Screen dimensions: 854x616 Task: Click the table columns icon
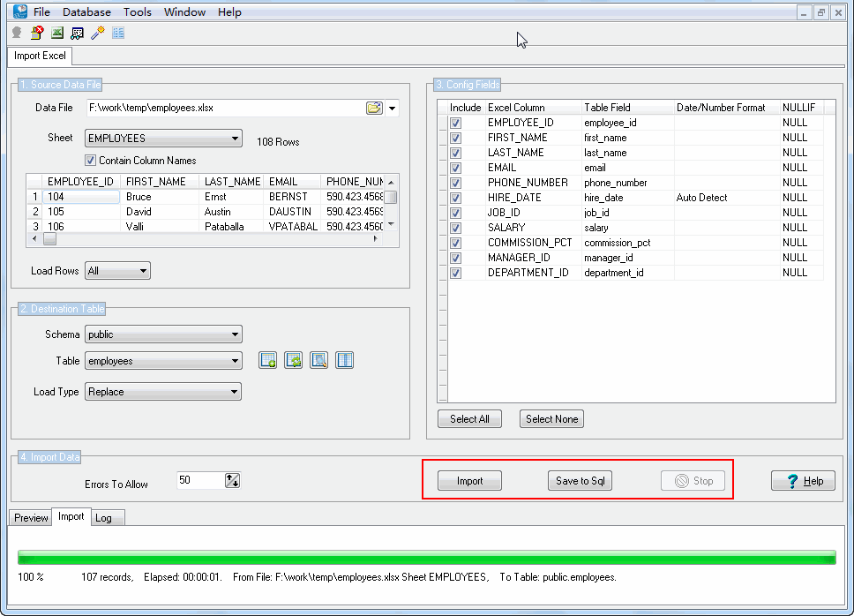tap(345, 360)
